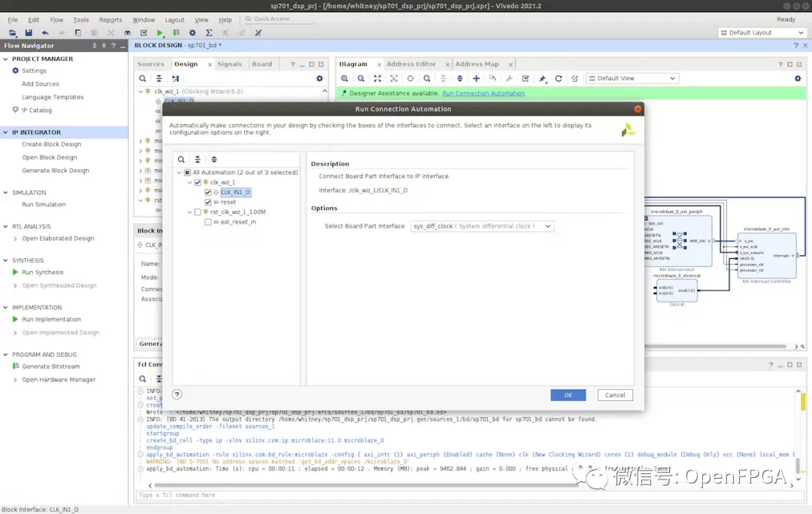The image size is (812, 514).
Task: Uncheck the clk_wiz_1 checkbox
Action: click(197, 182)
